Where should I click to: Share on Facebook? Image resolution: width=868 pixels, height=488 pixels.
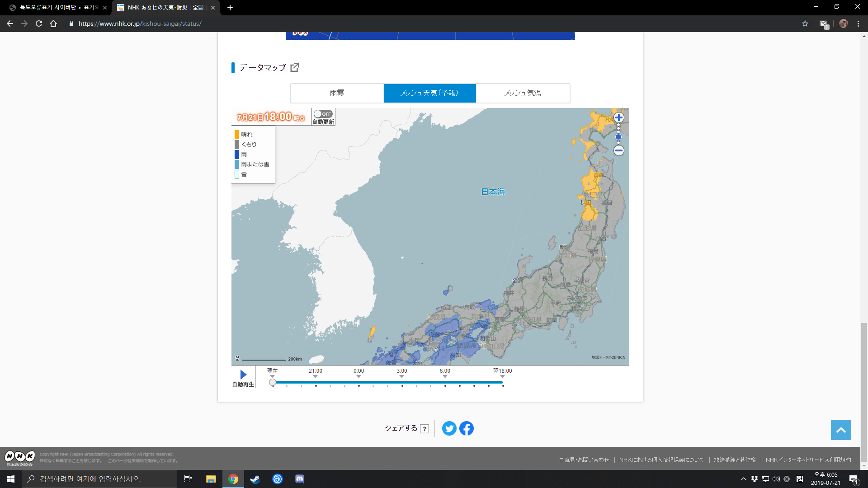467,428
